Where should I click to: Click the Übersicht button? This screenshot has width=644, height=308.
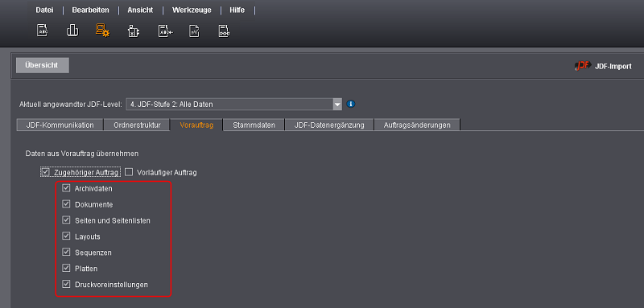pyautogui.click(x=43, y=65)
